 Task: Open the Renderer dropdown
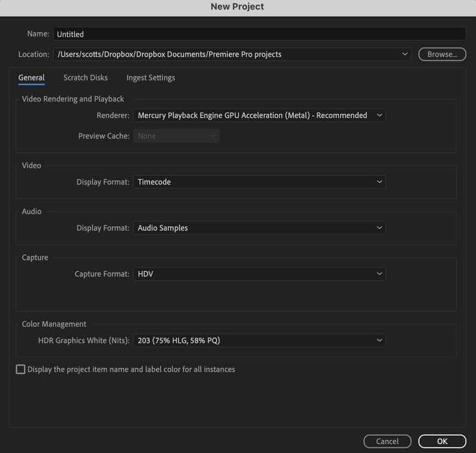point(259,115)
